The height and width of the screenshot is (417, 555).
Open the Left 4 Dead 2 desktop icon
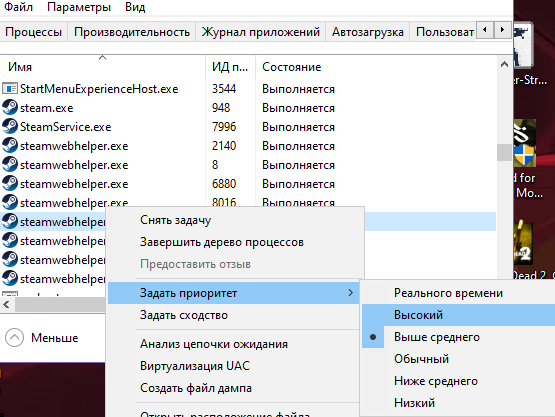(523, 243)
